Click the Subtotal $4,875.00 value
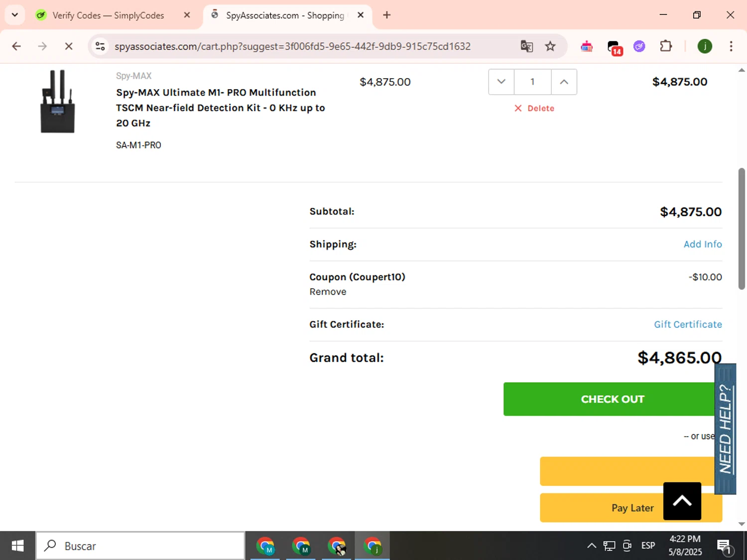This screenshot has width=747, height=560. point(691,212)
